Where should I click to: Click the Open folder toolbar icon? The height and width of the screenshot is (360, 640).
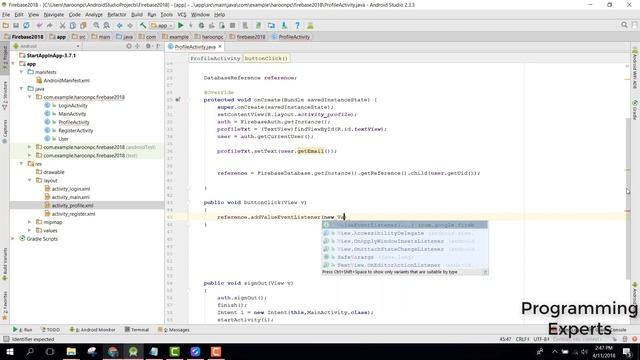click(x=6, y=25)
